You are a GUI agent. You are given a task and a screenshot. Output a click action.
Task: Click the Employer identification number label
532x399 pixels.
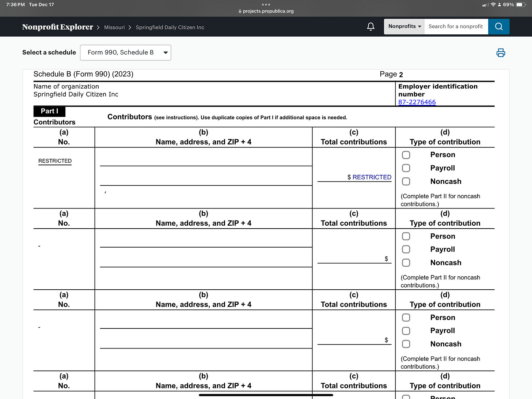pos(438,90)
